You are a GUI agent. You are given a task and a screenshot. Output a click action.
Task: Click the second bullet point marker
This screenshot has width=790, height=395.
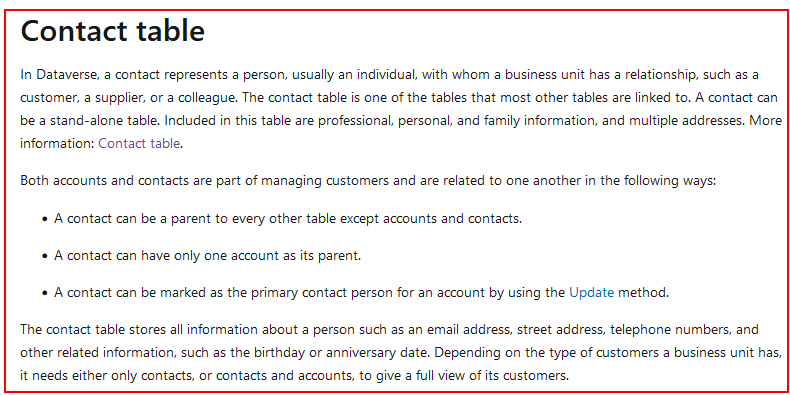point(45,256)
